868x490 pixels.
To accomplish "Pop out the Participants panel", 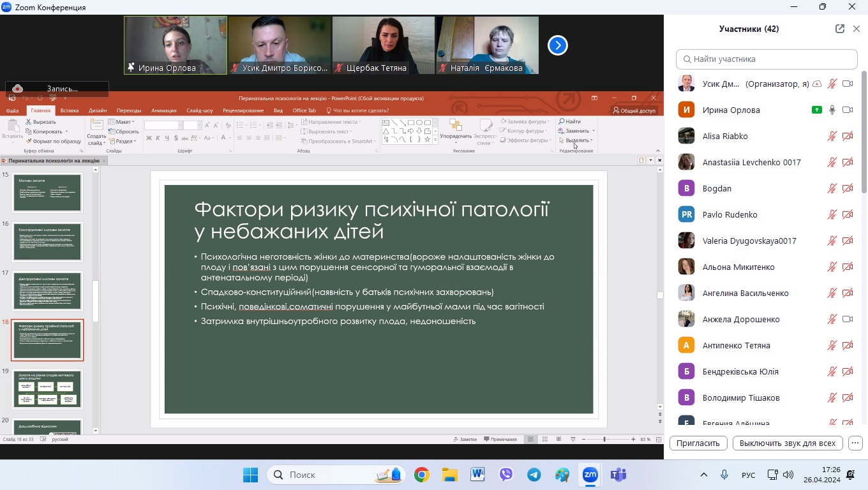I will (x=840, y=29).
